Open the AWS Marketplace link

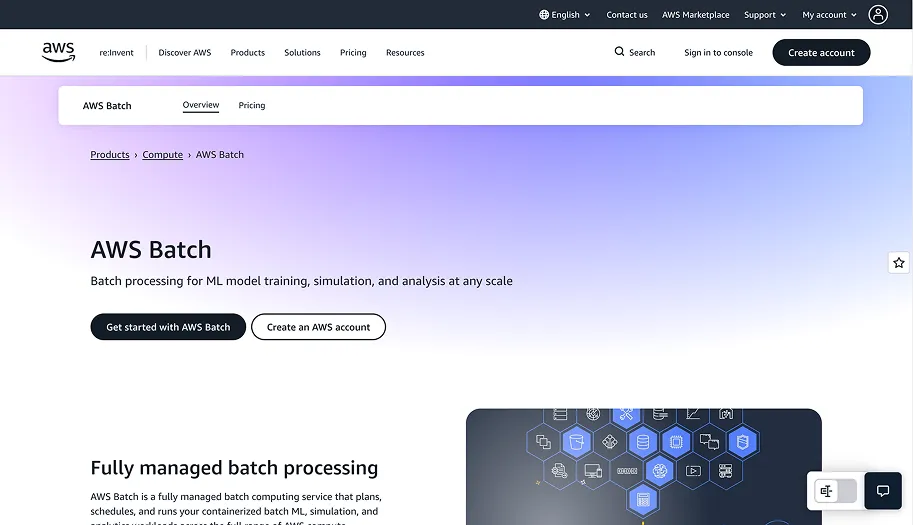(695, 15)
